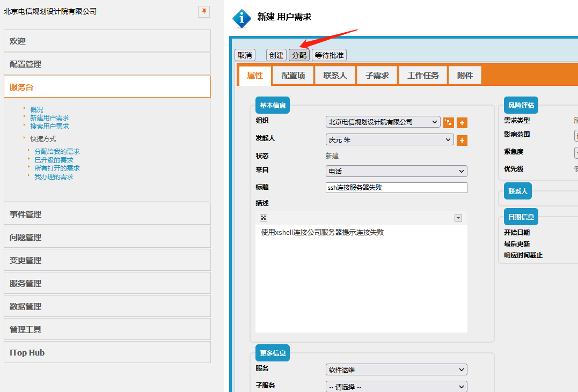The width and height of the screenshot is (578, 392).
Task: Open the 我办理的需求 shortcut
Action: [54, 177]
